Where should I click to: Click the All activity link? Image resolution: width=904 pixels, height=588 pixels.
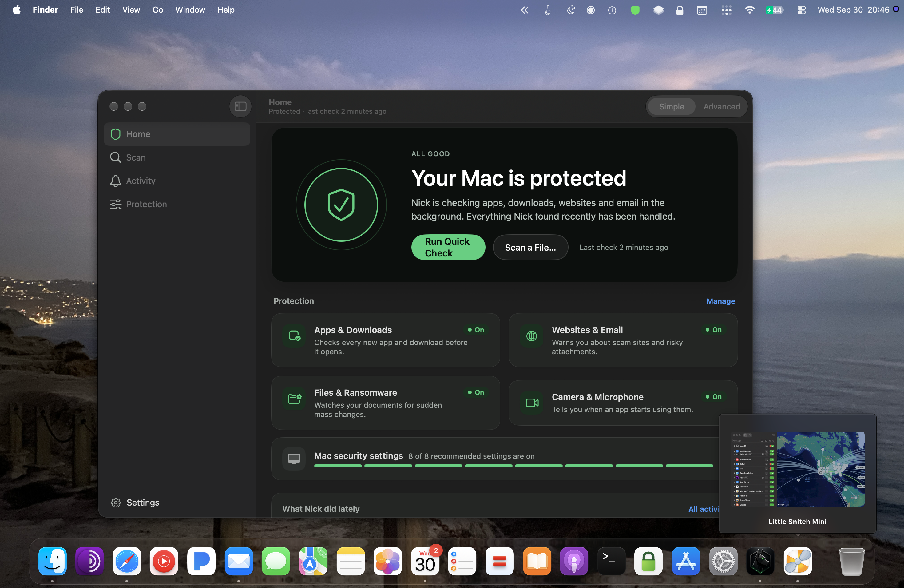[x=704, y=509]
